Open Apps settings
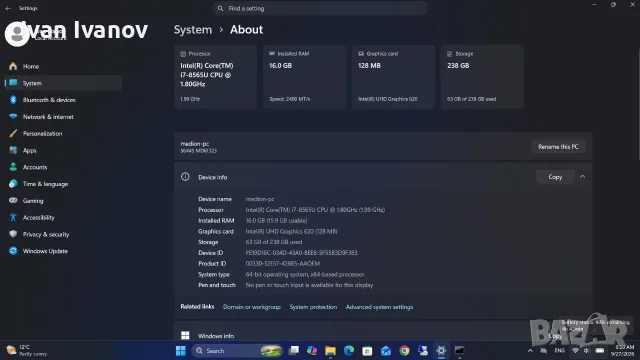This screenshot has width=640, height=360. coord(63,150)
